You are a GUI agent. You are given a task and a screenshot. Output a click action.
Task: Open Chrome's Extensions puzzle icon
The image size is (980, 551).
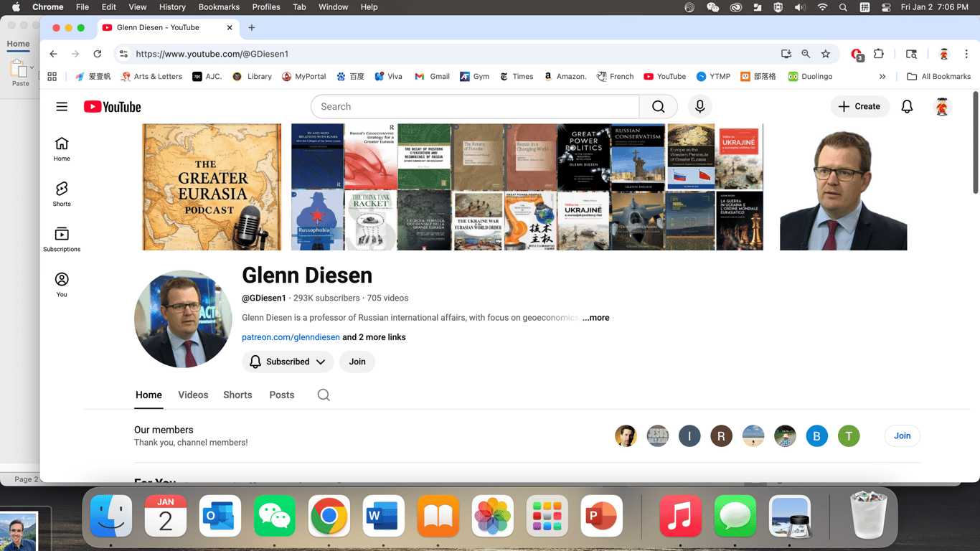point(879,54)
